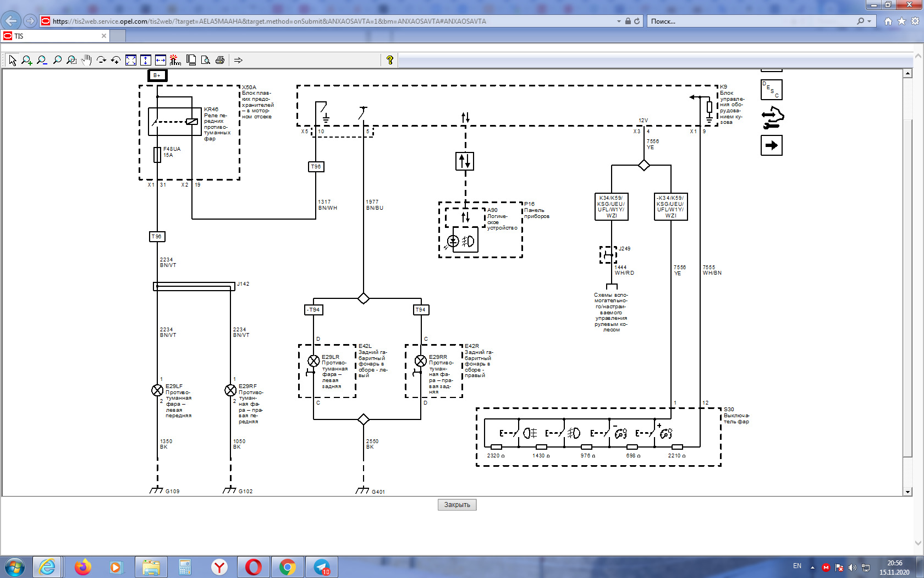Viewport: 924px width, 578px height.
Task: Open the browser home page icon
Action: pos(888,21)
